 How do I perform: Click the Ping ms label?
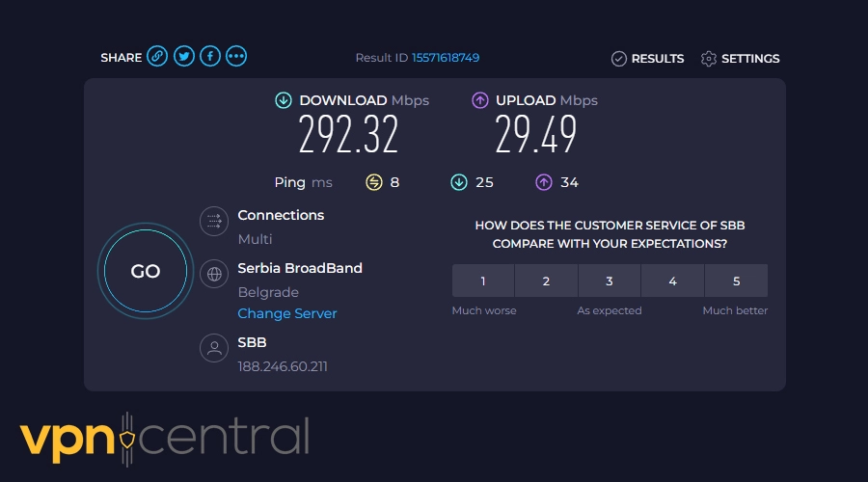(x=304, y=182)
